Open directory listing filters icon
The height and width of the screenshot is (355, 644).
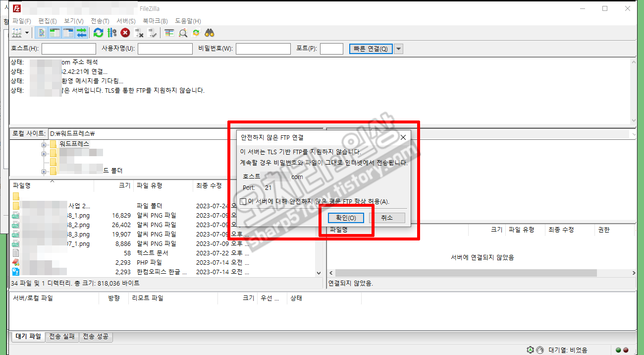(169, 33)
